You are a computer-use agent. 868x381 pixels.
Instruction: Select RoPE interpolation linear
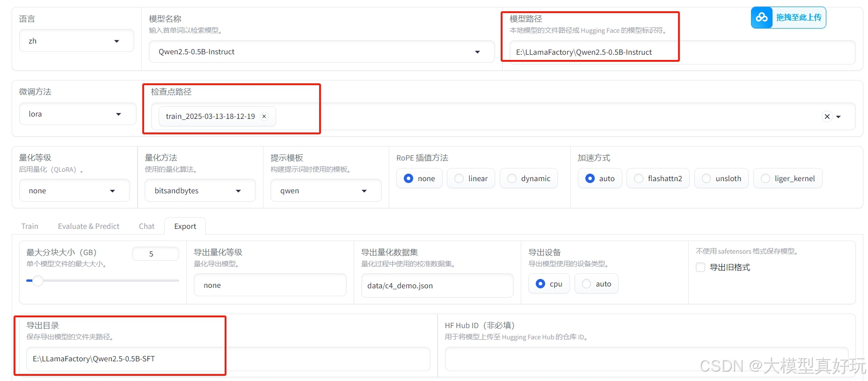click(x=471, y=178)
